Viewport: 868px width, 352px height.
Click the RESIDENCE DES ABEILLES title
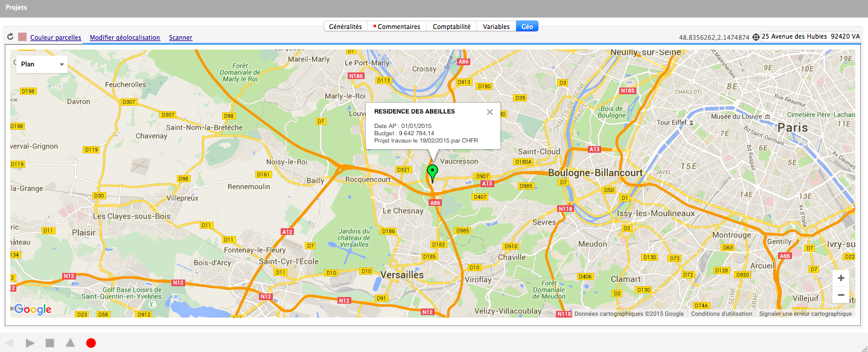[415, 111]
